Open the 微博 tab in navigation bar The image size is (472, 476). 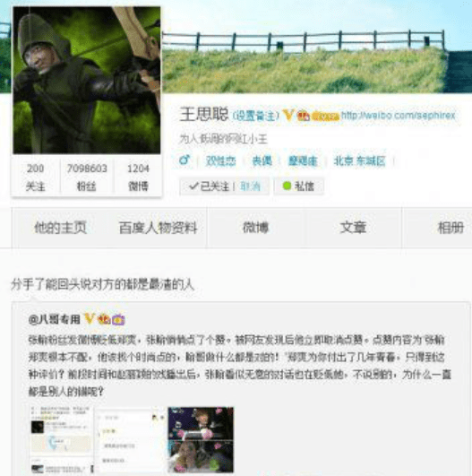(x=255, y=228)
